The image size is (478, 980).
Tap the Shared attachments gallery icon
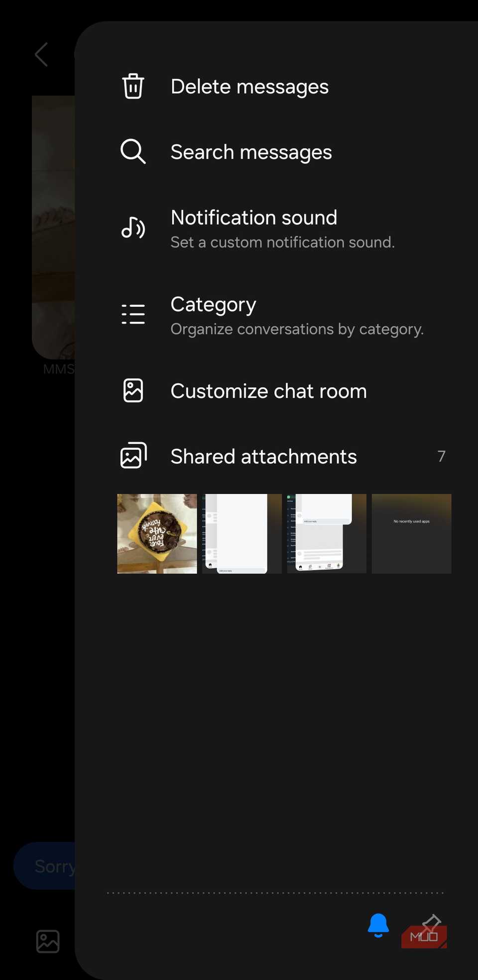[x=133, y=455]
